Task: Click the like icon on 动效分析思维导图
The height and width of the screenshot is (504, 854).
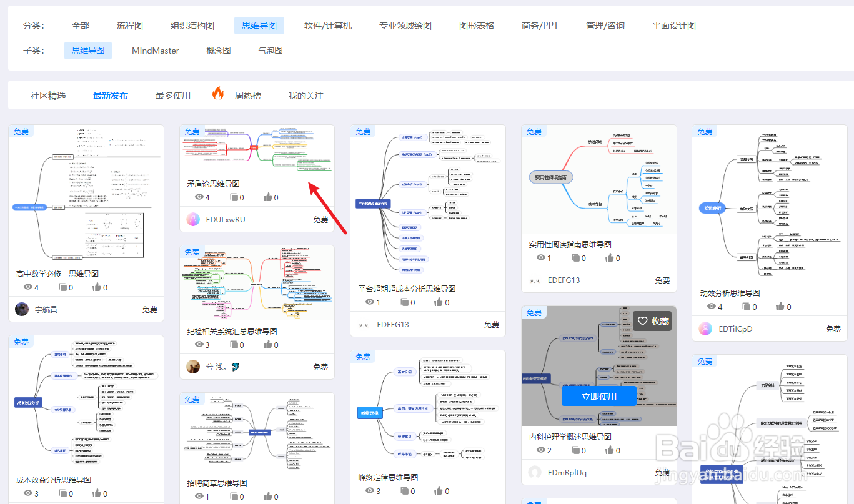Action: click(780, 306)
